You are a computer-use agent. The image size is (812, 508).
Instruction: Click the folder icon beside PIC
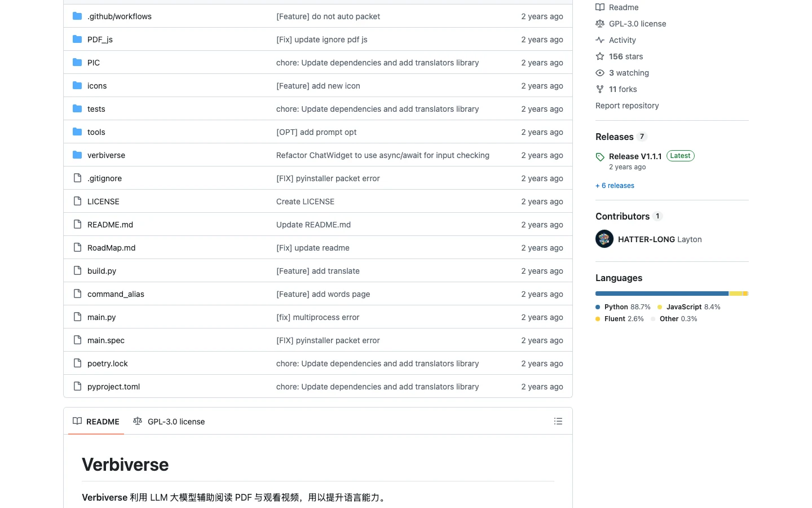[x=77, y=63]
